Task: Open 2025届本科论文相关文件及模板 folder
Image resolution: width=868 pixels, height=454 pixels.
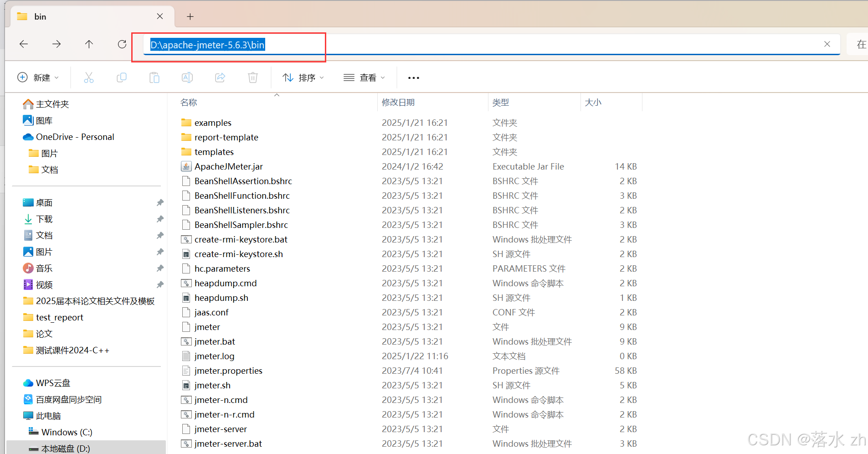Action: click(x=89, y=301)
